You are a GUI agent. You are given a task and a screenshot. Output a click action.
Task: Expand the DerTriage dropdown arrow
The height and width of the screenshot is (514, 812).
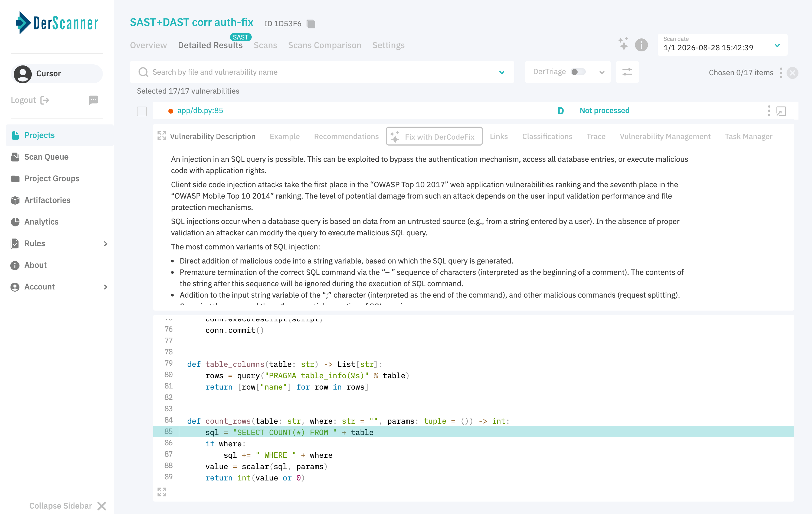602,72
